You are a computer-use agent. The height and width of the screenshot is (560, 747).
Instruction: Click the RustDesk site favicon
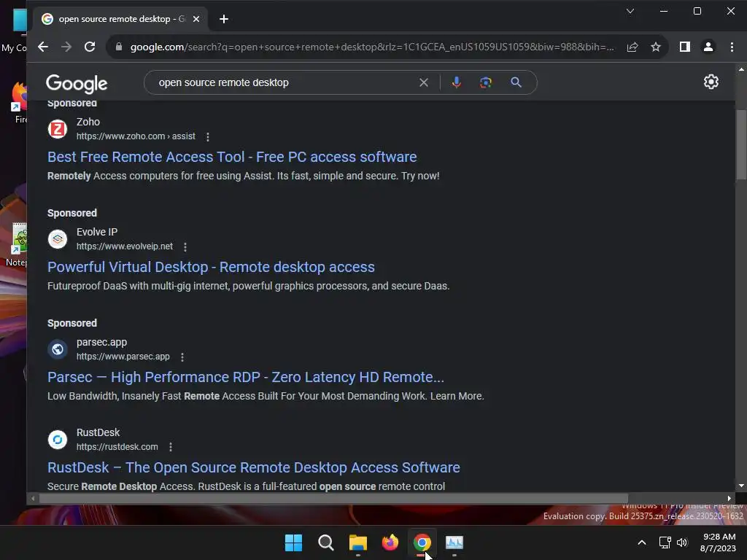(x=58, y=440)
